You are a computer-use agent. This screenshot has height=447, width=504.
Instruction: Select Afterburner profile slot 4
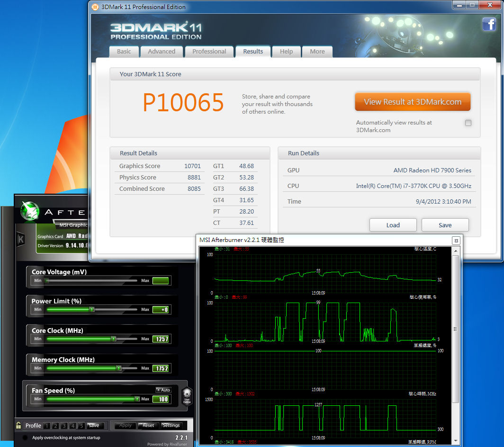(x=73, y=426)
